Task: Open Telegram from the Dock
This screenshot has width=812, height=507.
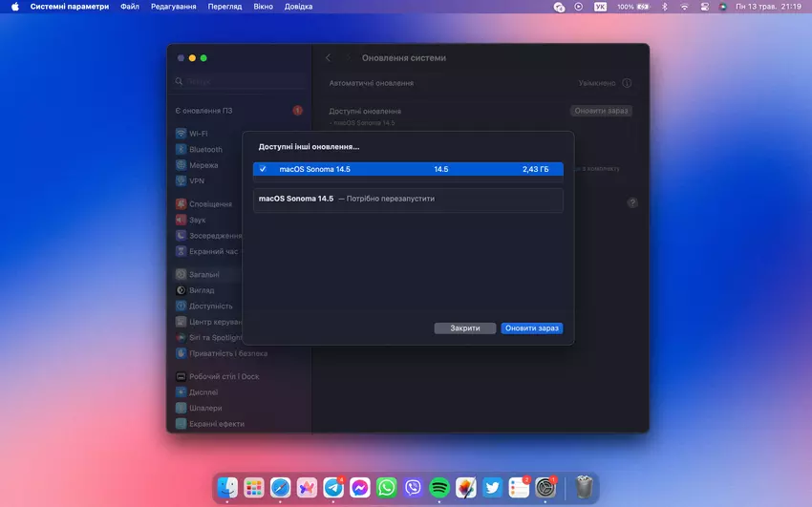Action: click(x=333, y=488)
